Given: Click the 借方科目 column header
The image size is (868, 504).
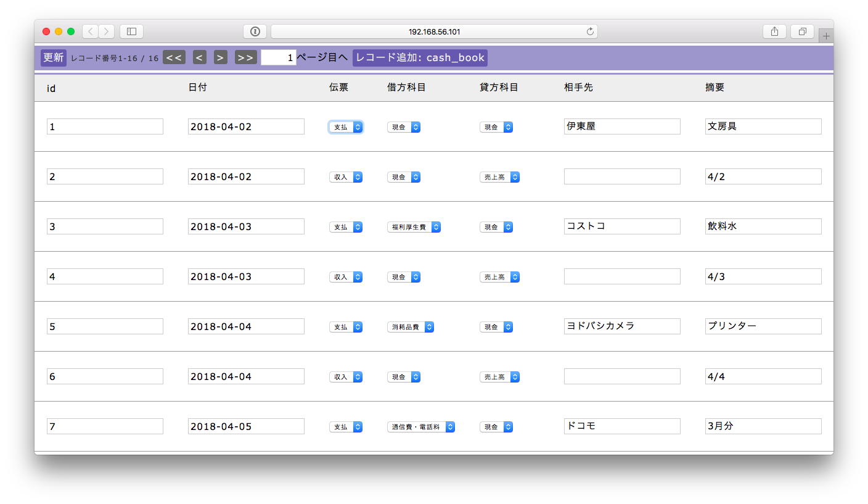Looking at the screenshot, I should 406,88.
